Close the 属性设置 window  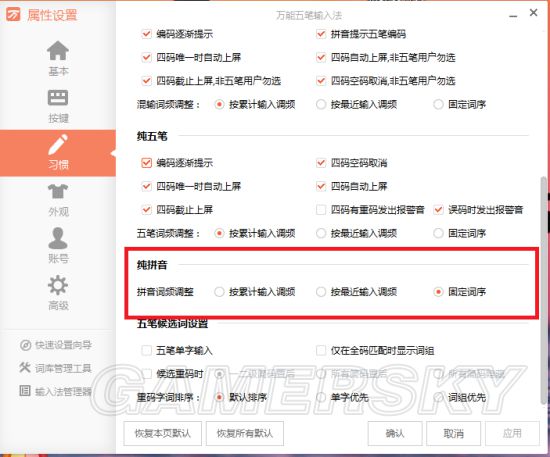[x=534, y=13]
